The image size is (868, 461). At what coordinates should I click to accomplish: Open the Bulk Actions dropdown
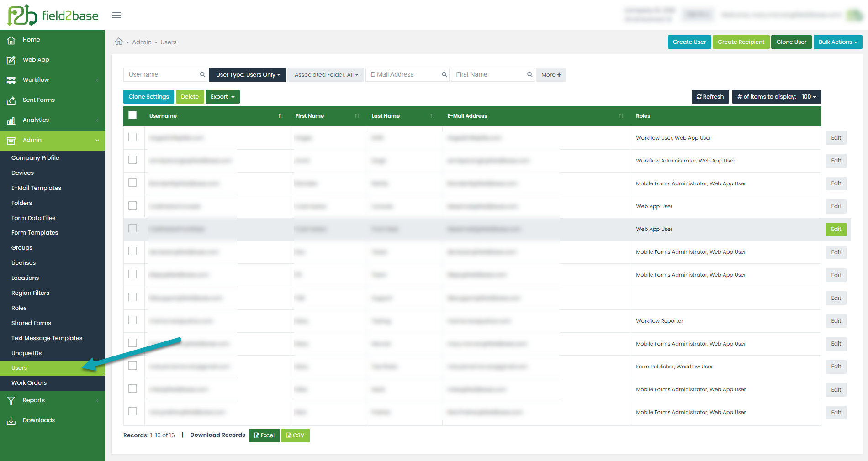pos(837,42)
